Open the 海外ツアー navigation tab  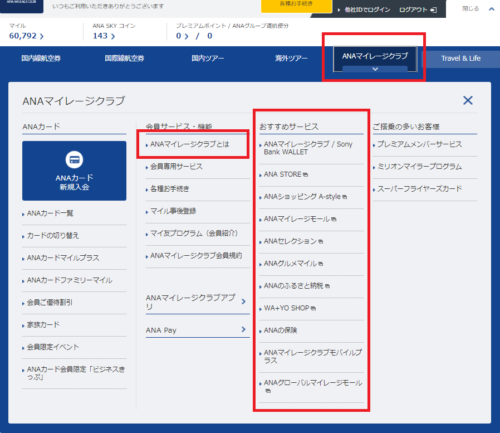291,58
